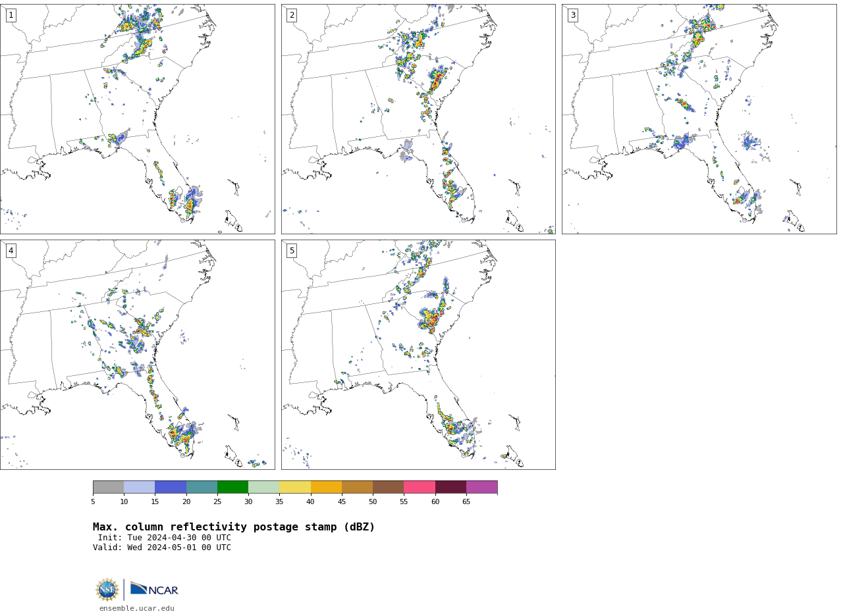The image size is (843, 616).
Task: Click the NCAR logo
Action: 154,590
